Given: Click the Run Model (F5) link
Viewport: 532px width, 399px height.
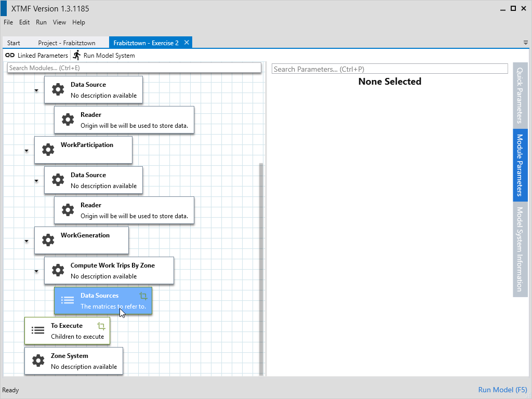Looking at the screenshot, I should [502, 390].
